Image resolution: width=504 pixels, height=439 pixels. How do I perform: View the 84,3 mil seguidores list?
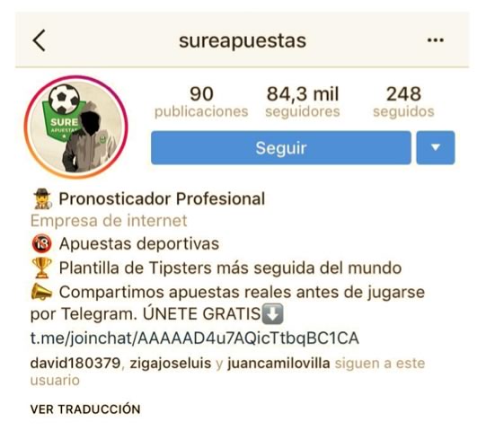tap(303, 101)
